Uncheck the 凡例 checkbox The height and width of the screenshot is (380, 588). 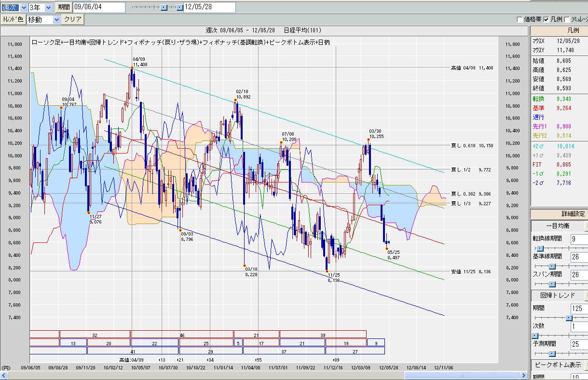click(x=546, y=20)
